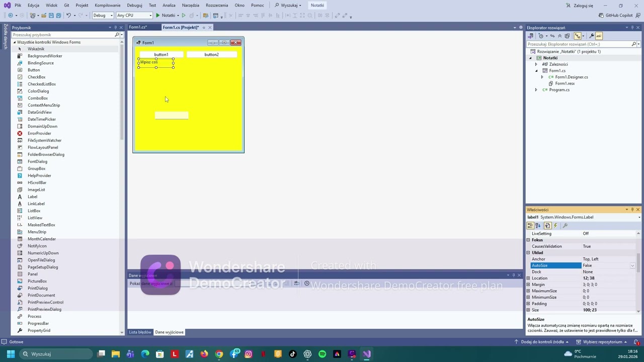
Task: Expand Location property
Action: (528, 278)
